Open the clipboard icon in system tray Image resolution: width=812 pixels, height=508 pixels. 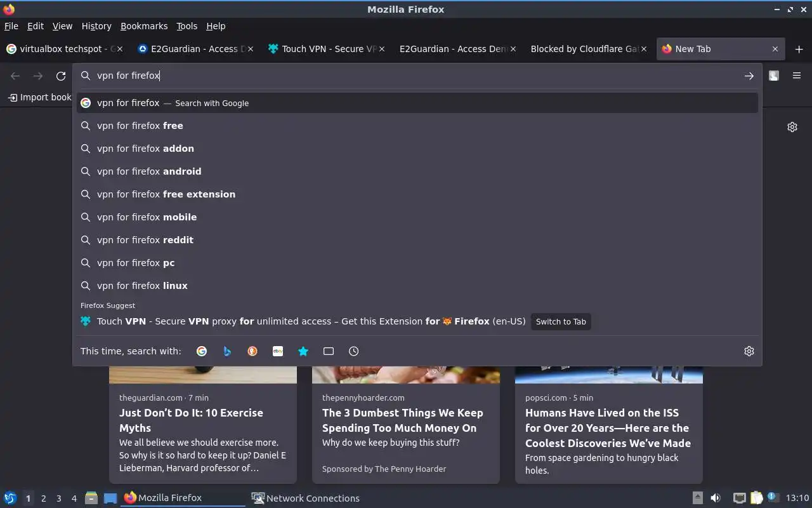tap(756, 498)
